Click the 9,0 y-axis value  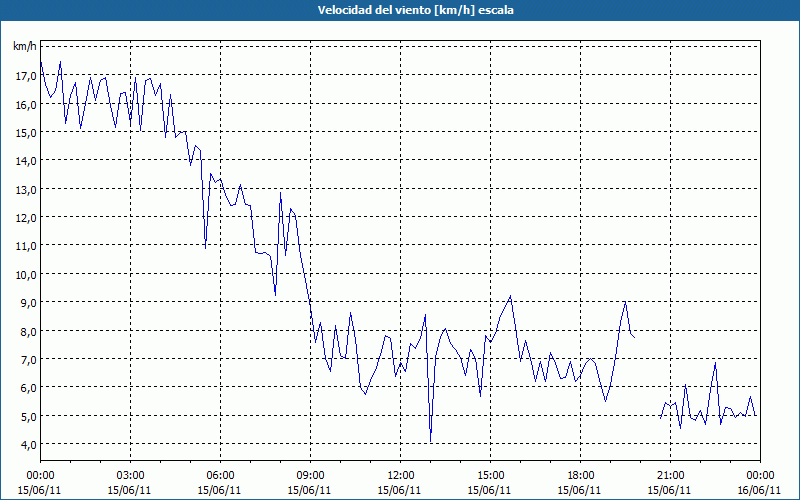pos(28,303)
